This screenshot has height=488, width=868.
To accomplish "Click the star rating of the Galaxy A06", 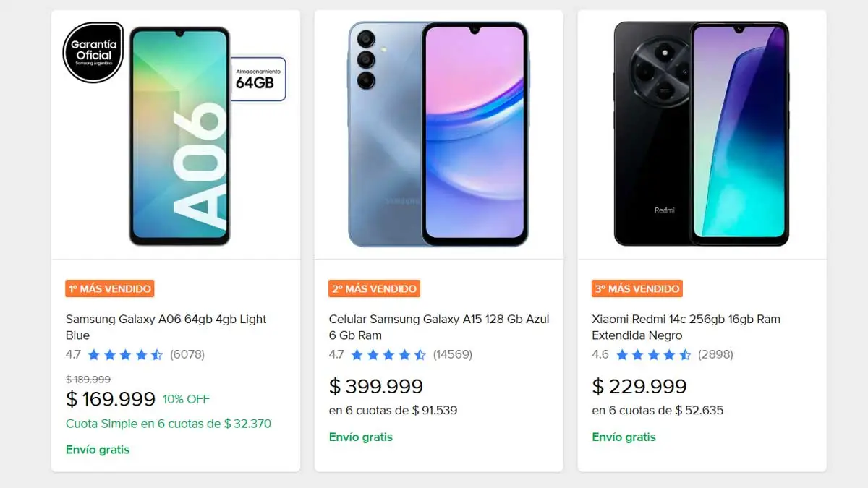I will point(125,354).
